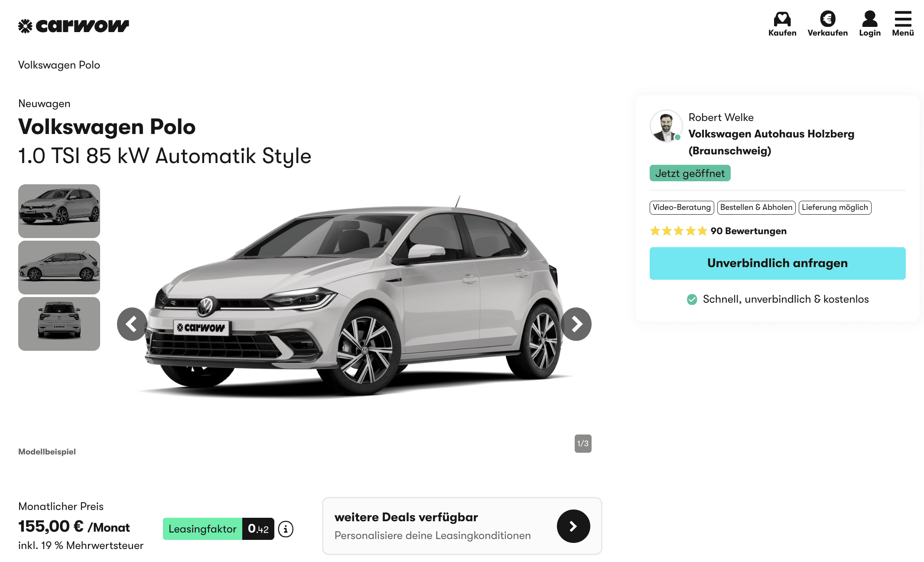Click the Lieferung möglich tag
Viewport: 924px width, 562px height.
point(835,207)
